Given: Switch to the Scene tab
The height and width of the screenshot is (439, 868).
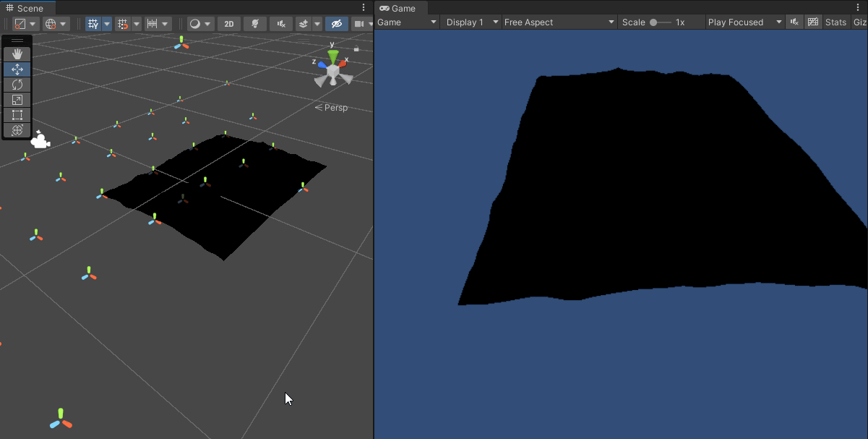Looking at the screenshot, I should pyautogui.click(x=29, y=8).
